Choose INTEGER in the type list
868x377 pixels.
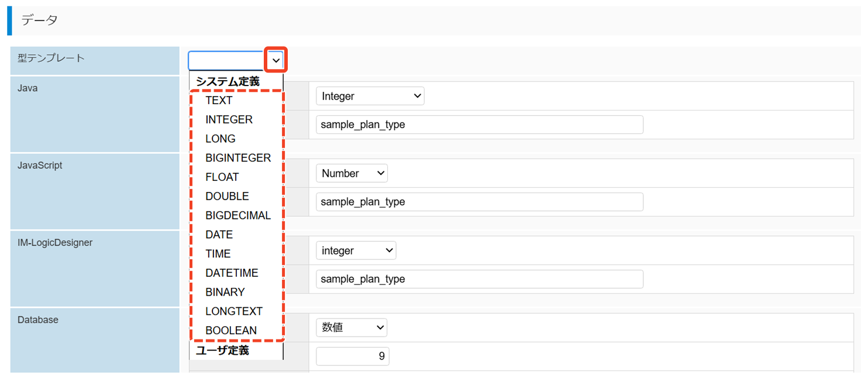(x=229, y=119)
